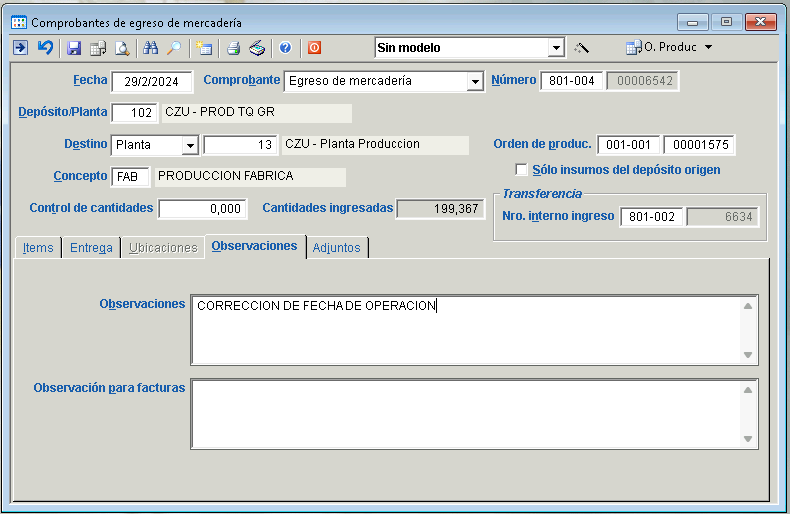Click the red exit icon in toolbar

[314, 47]
